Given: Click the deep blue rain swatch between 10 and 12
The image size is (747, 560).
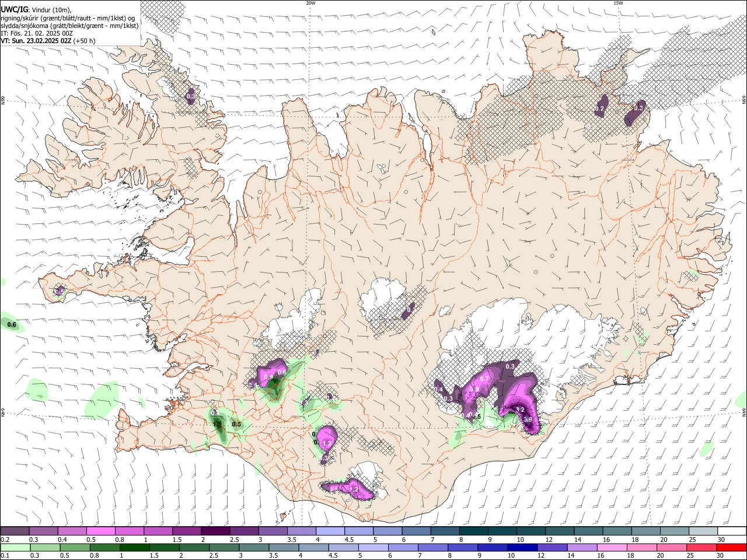Looking at the screenshot, I should pyautogui.click(x=522, y=547).
